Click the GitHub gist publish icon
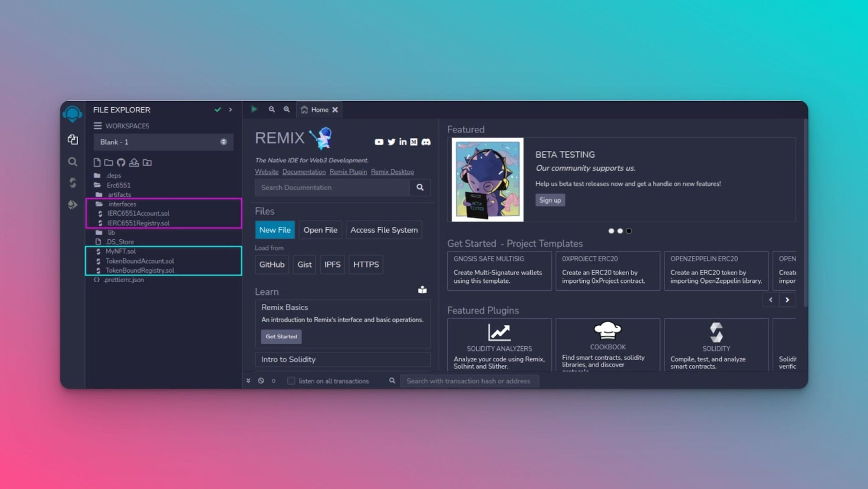Screen dimensions: 868x489 pyautogui.click(x=121, y=162)
